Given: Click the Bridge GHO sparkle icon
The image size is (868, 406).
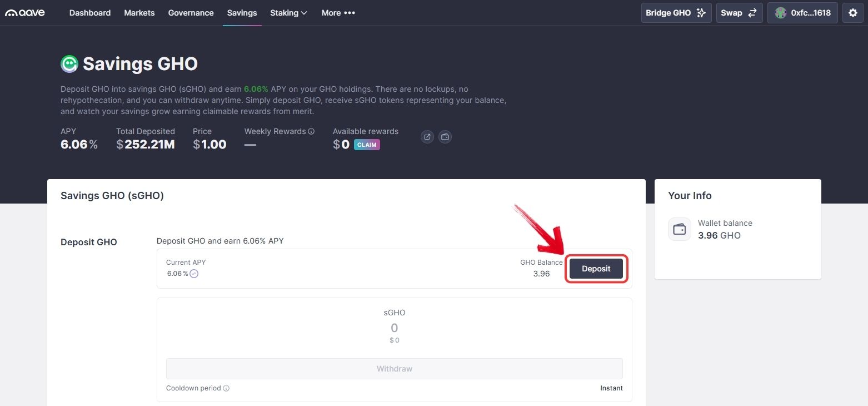Looking at the screenshot, I should click(x=701, y=13).
